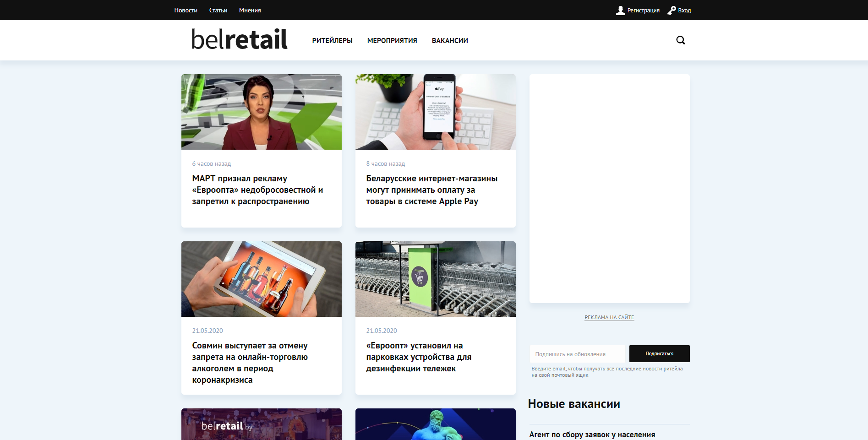Image resolution: width=868 pixels, height=440 pixels.
Task: Open the tablet with bottles thumbnail
Action: (262, 279)
